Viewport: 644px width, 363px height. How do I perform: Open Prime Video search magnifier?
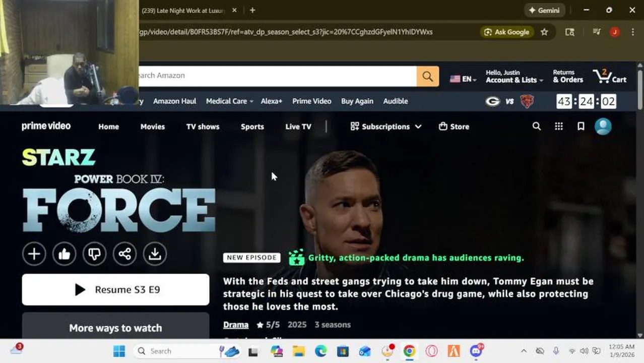537,127
